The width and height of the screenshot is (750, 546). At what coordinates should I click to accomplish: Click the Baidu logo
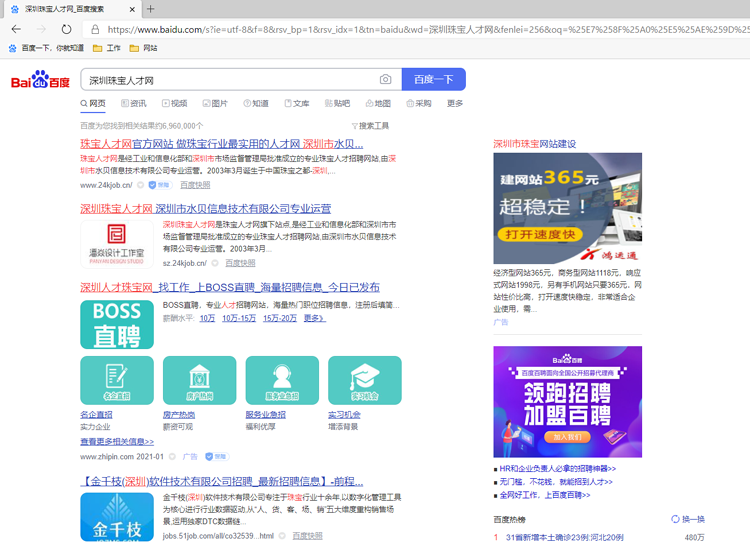pos(40,80)
